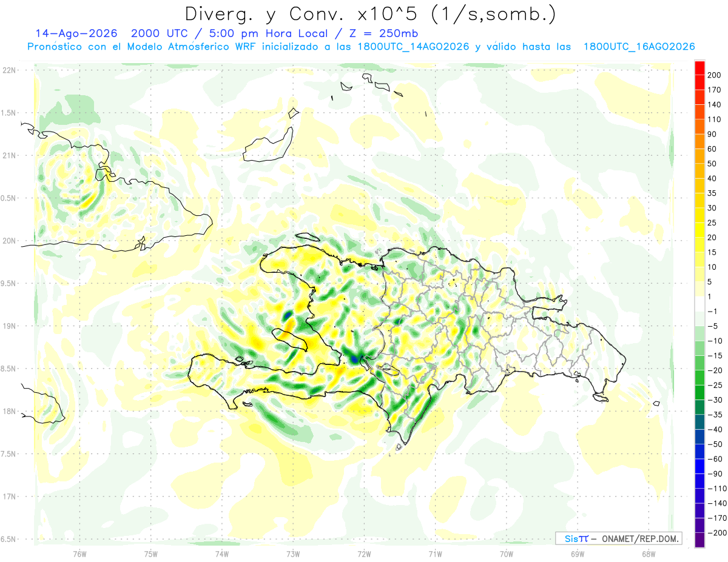The height and width of the screenshot is (562, 728).
Task: Click the '73W' longitude axis label
Action: coord(293,554)
